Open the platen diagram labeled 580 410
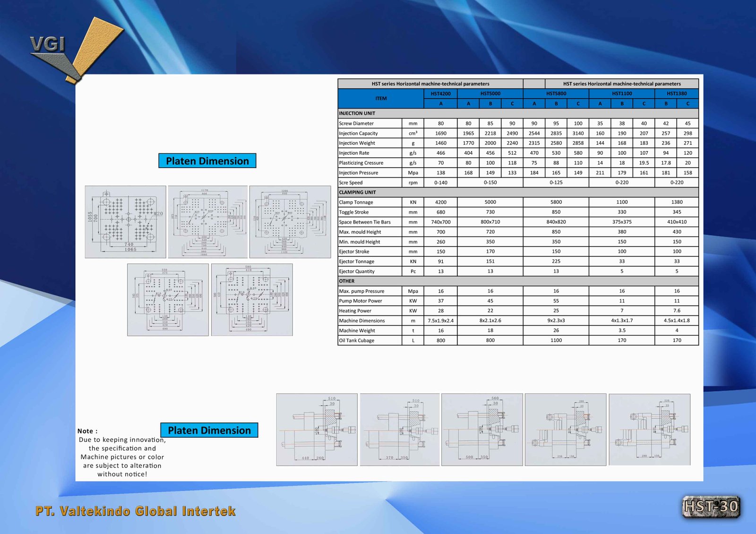756x534 pixels. point(252,300)
